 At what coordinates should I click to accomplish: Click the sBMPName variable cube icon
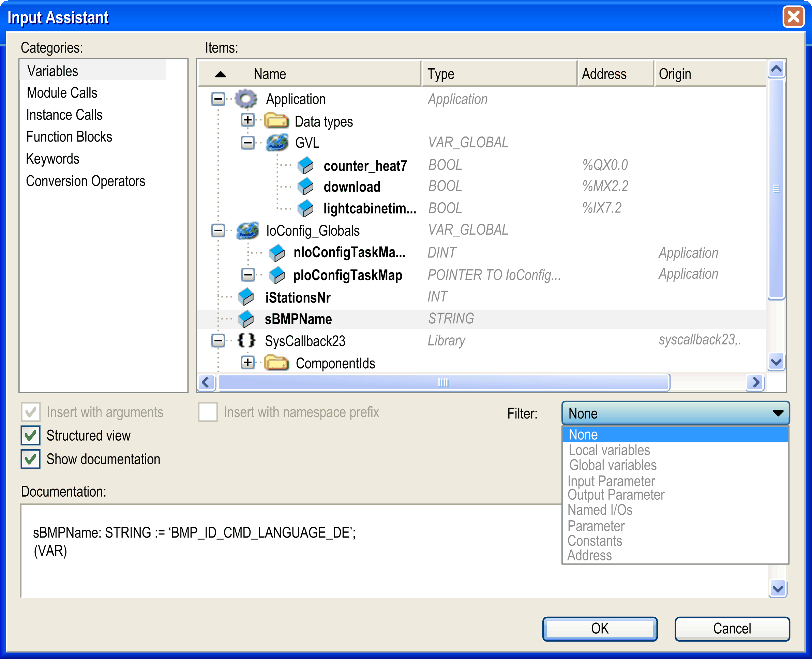(x=246, y=319)
